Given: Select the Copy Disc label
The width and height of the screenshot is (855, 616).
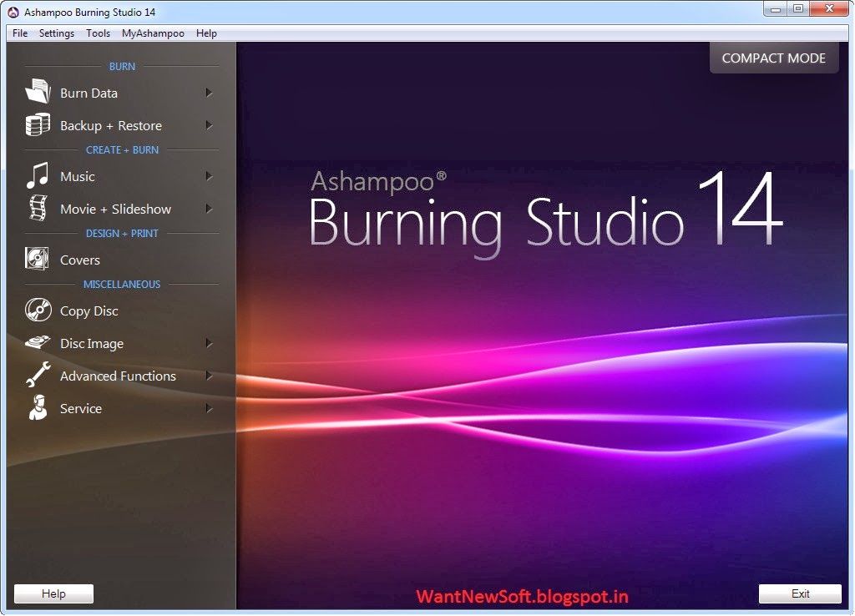Looking at the screenshot, I should pos(89,311).
